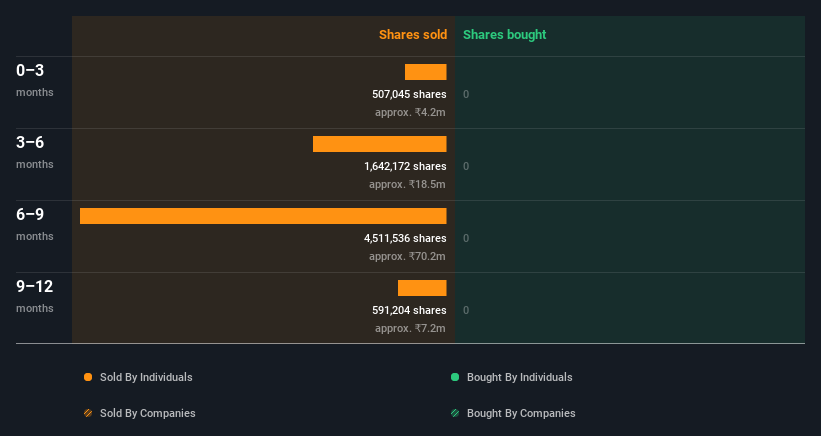Click the 0–3 months shares sold bar
821x436 pixels.
[426, 72]
